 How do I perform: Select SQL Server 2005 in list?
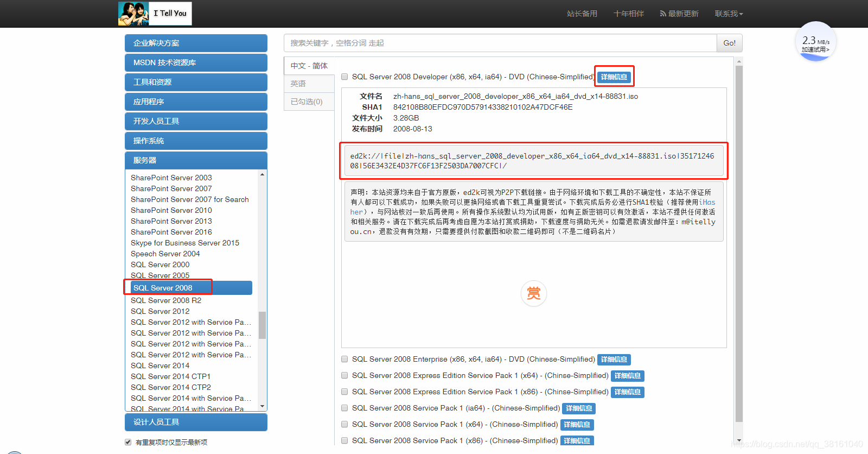(160, 275)
